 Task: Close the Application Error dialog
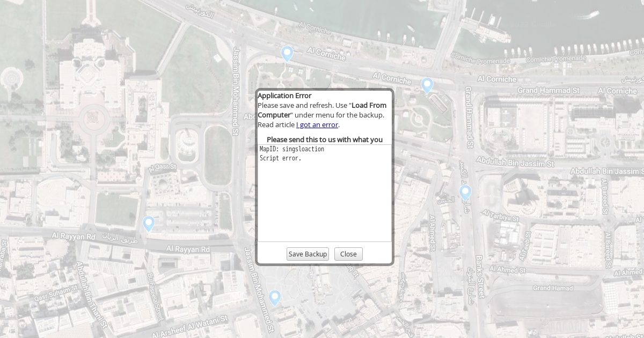coord(348,254)
